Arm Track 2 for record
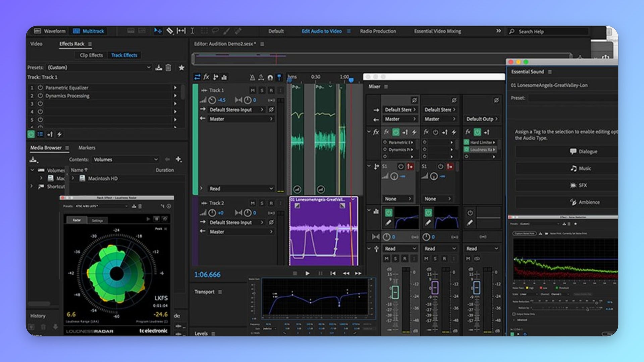Image resolution: width=644 pixels, height=362 pixels. tap(271, 203)
